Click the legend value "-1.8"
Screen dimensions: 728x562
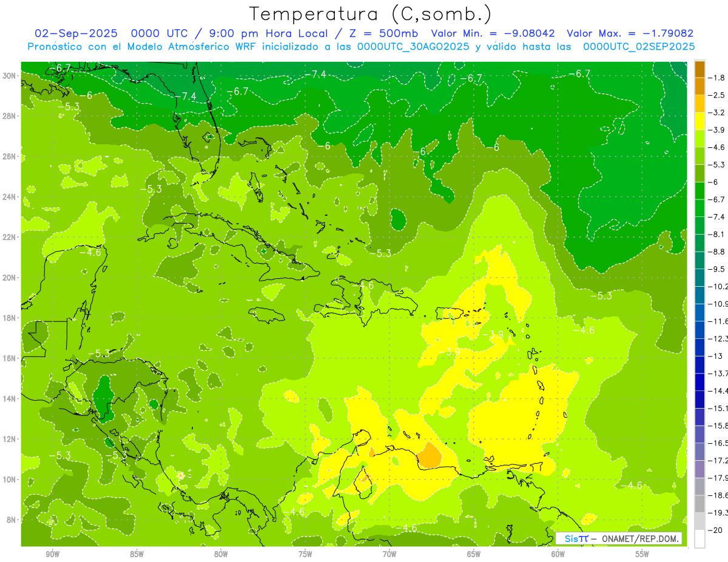pos(718,78)
